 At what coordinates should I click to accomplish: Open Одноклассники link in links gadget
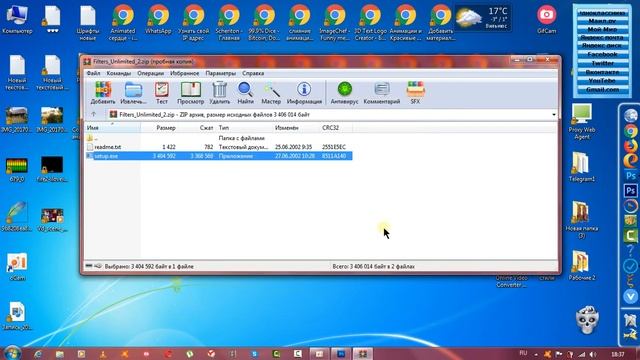click(x=602, y=13)
